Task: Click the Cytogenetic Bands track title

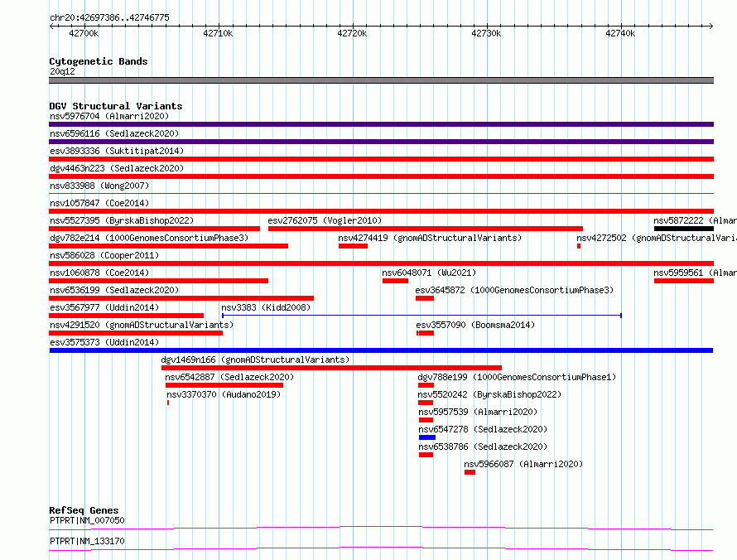Action: [x=99, y=61]
